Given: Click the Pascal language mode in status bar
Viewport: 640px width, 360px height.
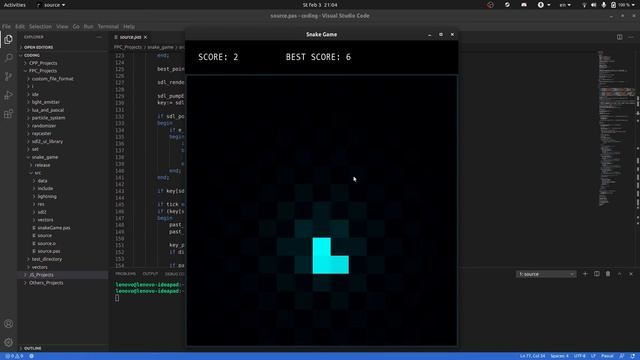Looking at the screenshot, I should (x=607, y=356).
